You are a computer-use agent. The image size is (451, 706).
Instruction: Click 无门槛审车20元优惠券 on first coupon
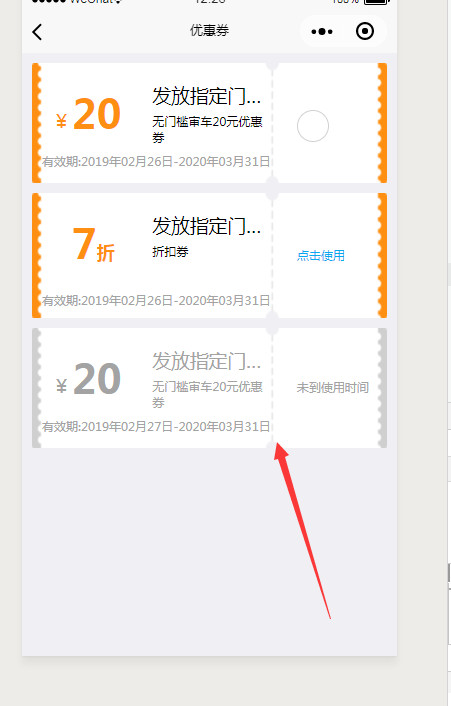pyautogui.click(x=207, y=129)
